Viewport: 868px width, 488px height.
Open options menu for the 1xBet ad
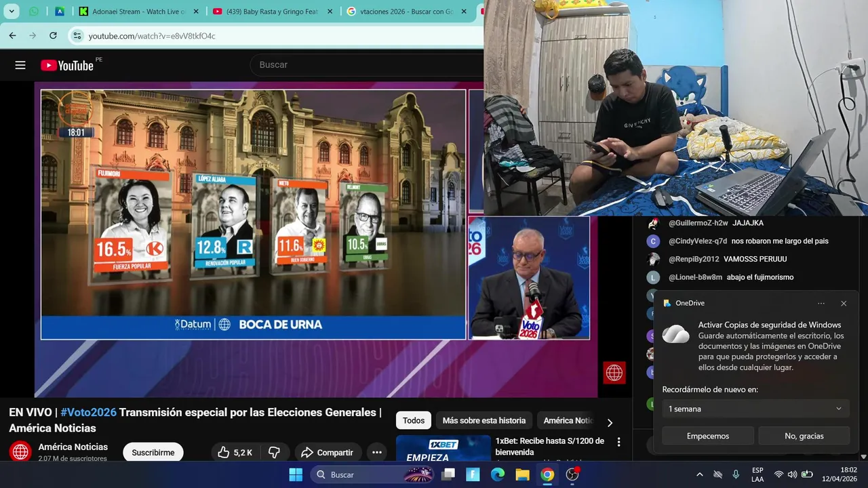pos(618,442)
